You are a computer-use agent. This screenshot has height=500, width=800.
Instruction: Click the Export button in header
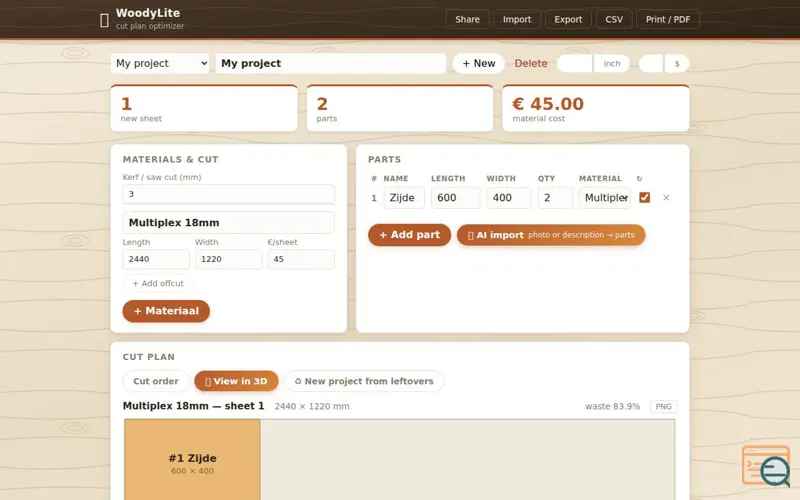click(568, 19)
